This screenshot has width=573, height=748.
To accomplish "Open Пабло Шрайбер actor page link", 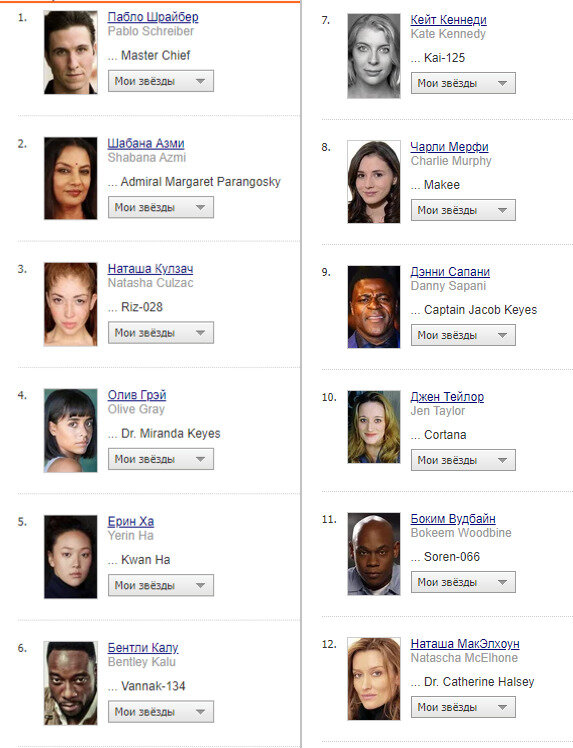I will (x=153, y=17).
